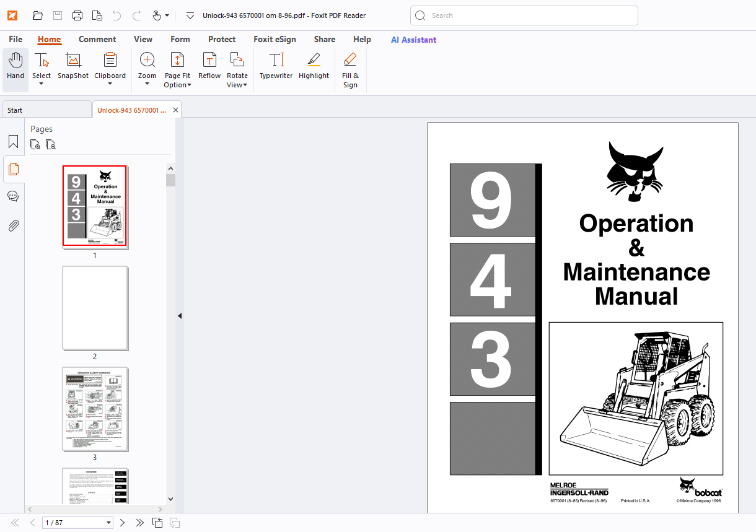The image size is (756, 532).
Task: Click the next view icon in status bar
Action: click(175, 523)
